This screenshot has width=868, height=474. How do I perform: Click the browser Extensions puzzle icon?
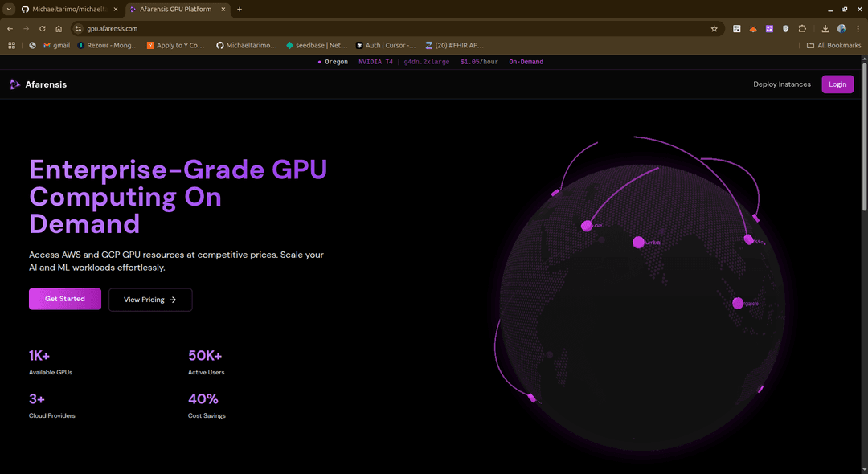pos(802,28)
